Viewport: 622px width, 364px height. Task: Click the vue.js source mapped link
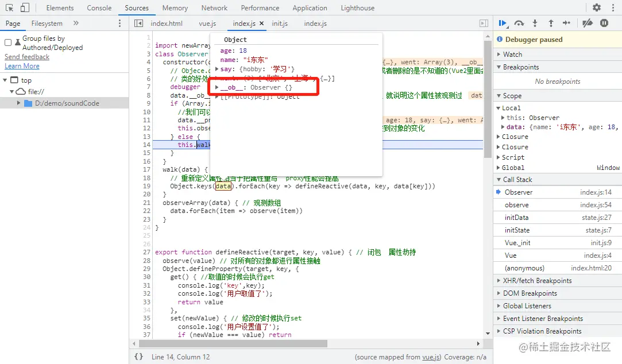point(431,357)
